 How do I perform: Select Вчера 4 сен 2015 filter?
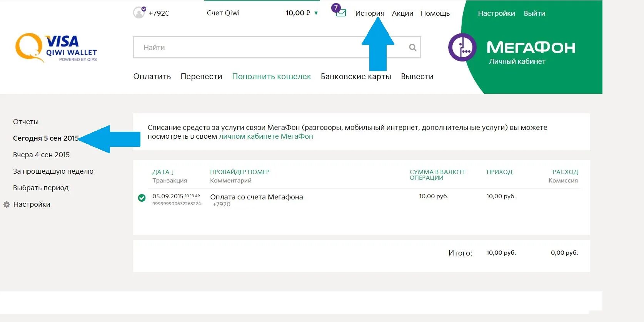[41, 155]
